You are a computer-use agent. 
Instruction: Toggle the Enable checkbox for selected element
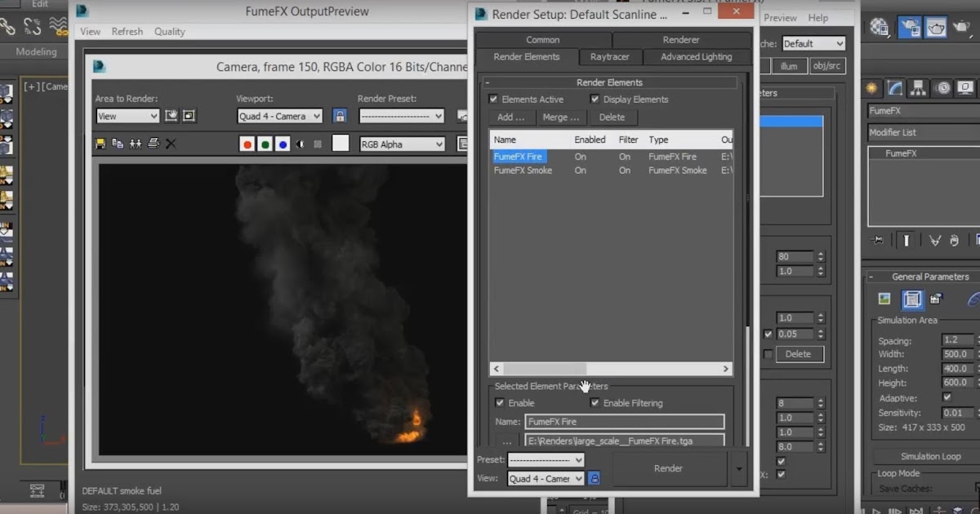pyautogui.click(x=500, y=403)
